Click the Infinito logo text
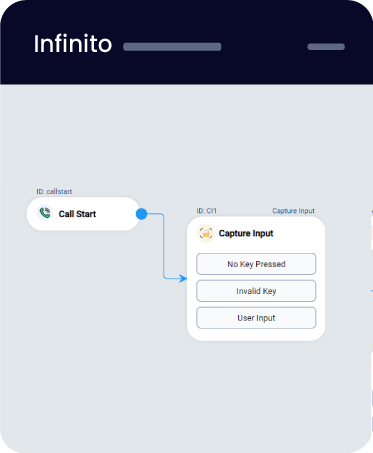Viewport: 373px width, 453px height. pos(73,44)
